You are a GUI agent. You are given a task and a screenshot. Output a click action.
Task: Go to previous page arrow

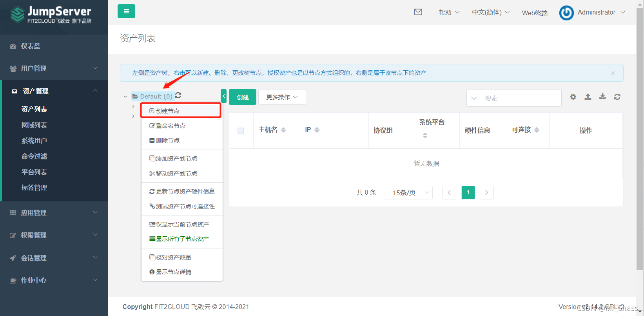pos(449,192)
